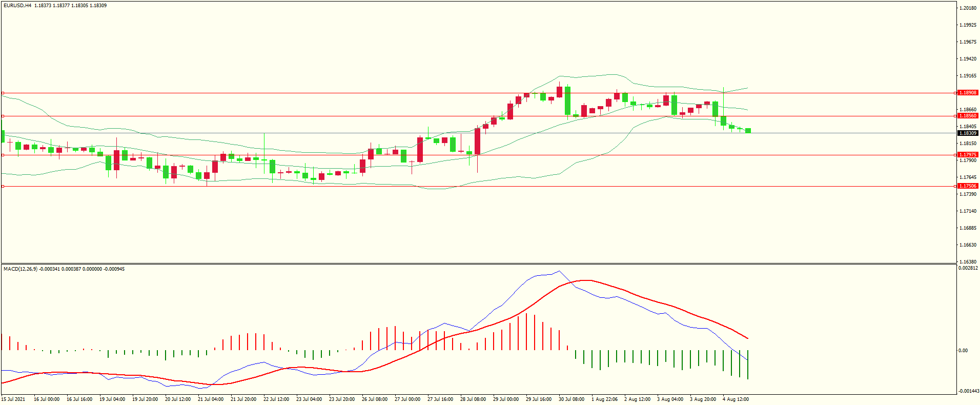
Task: Click the last green MACD histogram bar
Action: [748, 365]
